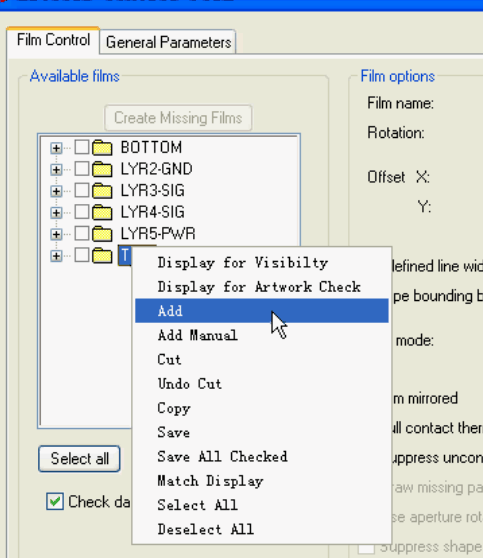Check the LYR3-SIG film checkbox
The image size is (483, 558).
click(82, 190)
